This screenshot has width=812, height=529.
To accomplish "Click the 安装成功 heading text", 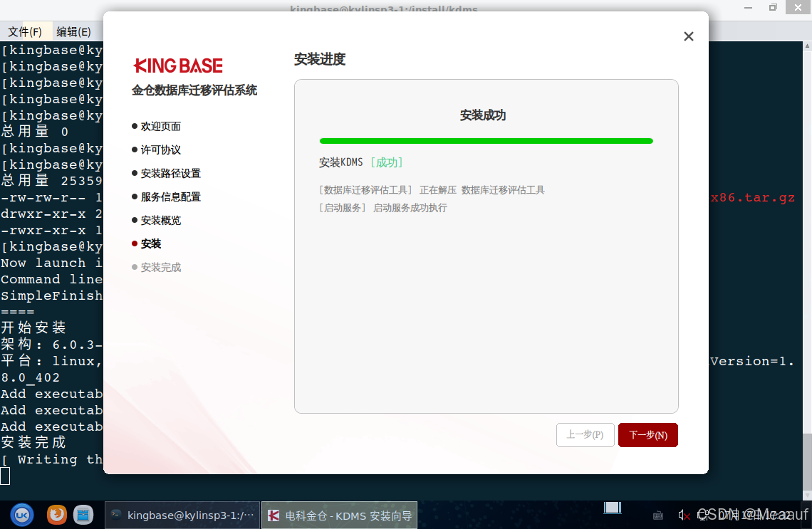I will pyautogui.click(x=483, y=115).
